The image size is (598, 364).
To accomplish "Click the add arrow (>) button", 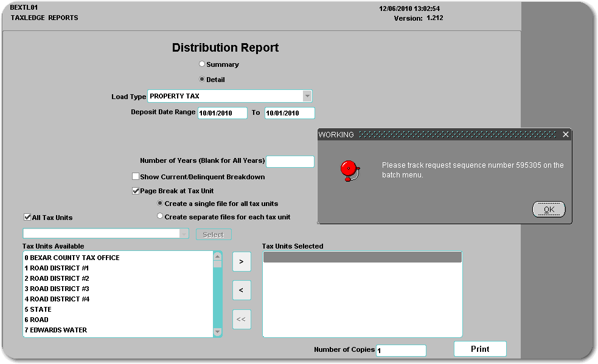I will coord(242,261).
